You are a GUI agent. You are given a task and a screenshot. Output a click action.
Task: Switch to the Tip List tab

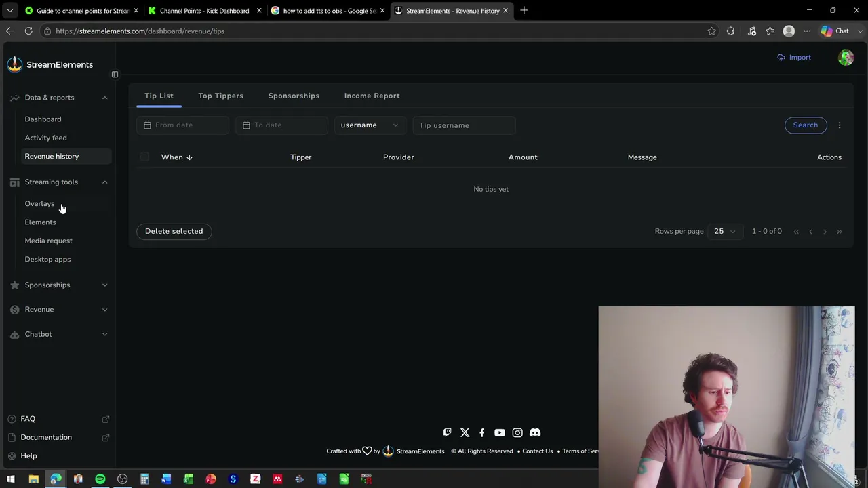coord(159,96)
